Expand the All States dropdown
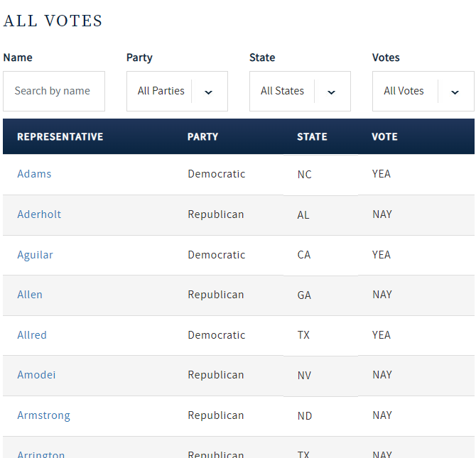476x458 pixels. coord(283,91)
